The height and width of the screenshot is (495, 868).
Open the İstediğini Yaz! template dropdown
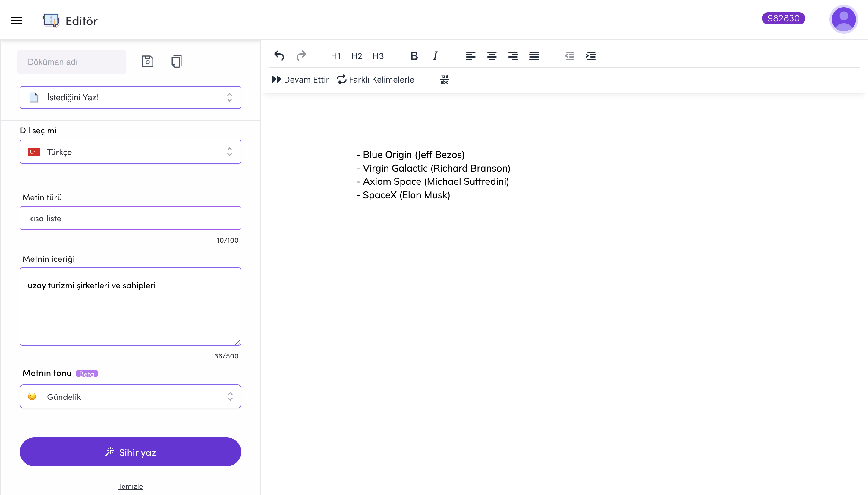[x=131, y=98]
